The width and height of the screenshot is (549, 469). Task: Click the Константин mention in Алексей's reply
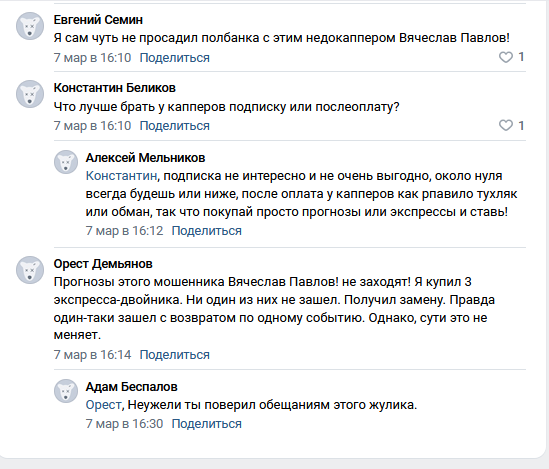[121, 176]
